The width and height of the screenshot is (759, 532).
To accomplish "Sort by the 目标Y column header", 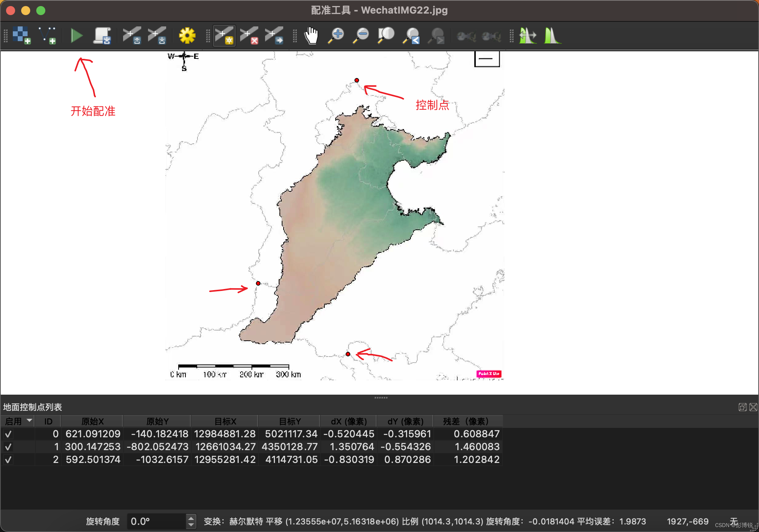I will pos(289,421).
